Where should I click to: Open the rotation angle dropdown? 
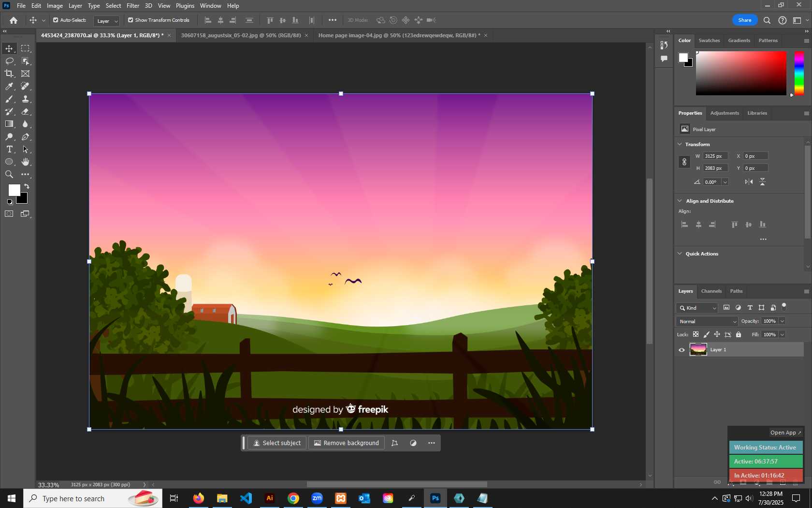[725, 182]
